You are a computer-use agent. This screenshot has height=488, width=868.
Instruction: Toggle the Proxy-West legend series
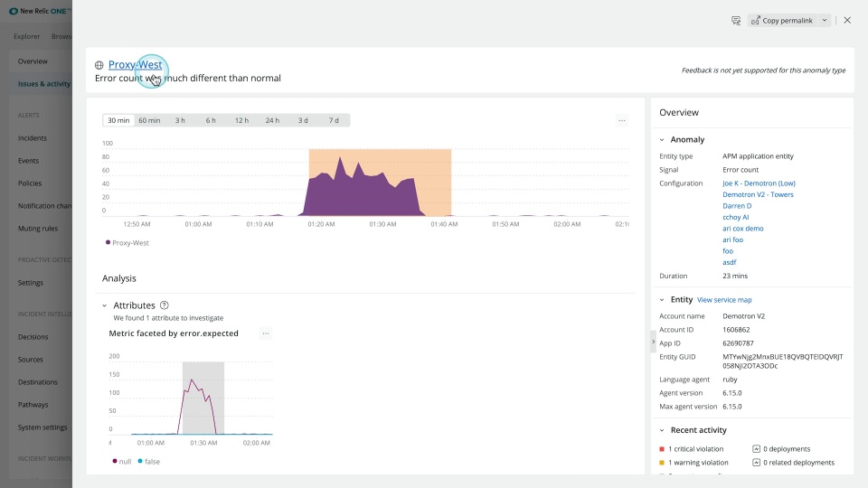[x=127, y=242]
